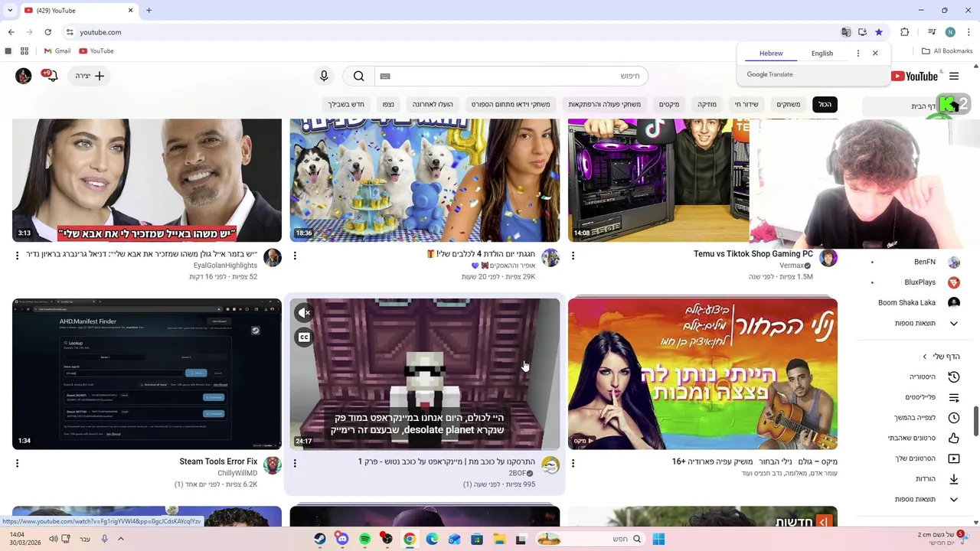Select English in Google Translate popup
This screenshot has width=980, height=551.
[822, 54]
